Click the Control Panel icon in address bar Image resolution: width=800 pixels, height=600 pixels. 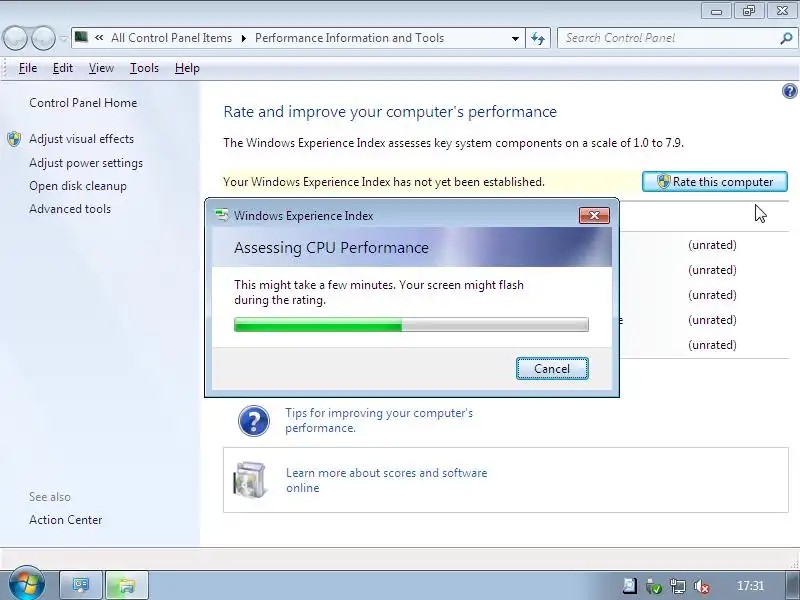81,37
